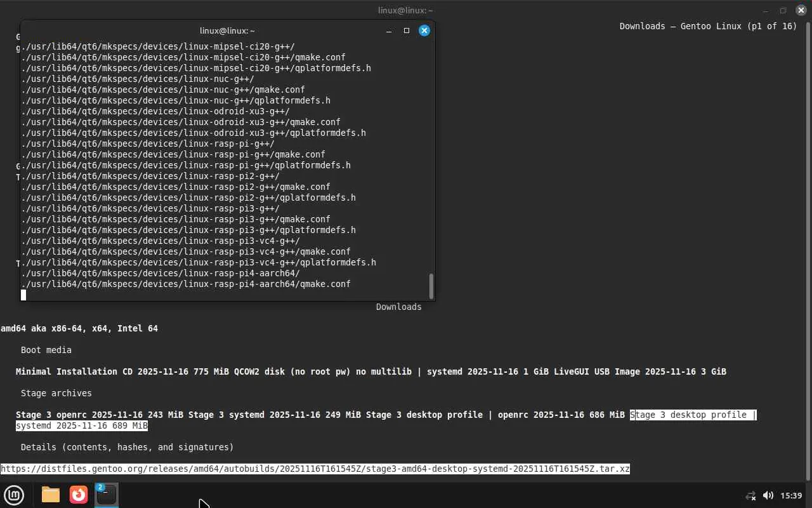The height and width of the screenshot is (508, 812).
Task: Maximize the front terminal window
Action: (x=407, y=30)
